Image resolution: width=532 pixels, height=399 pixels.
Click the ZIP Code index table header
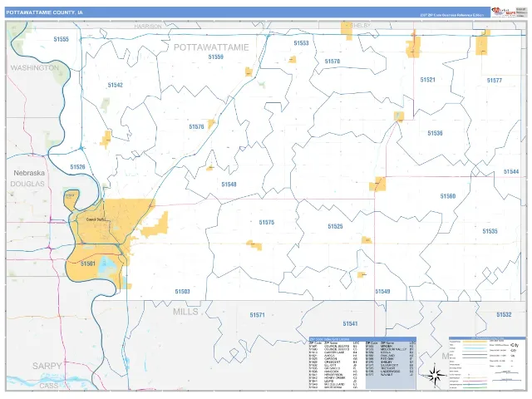362,339
